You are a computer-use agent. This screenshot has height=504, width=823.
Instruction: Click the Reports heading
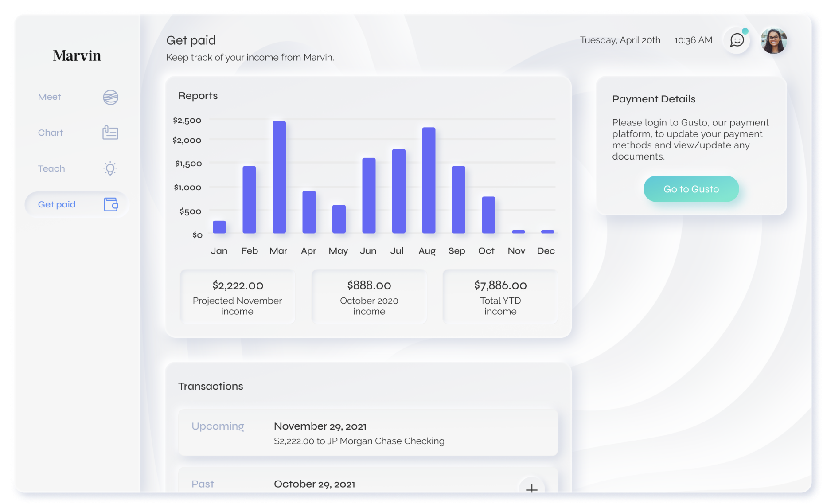[198, 96]
